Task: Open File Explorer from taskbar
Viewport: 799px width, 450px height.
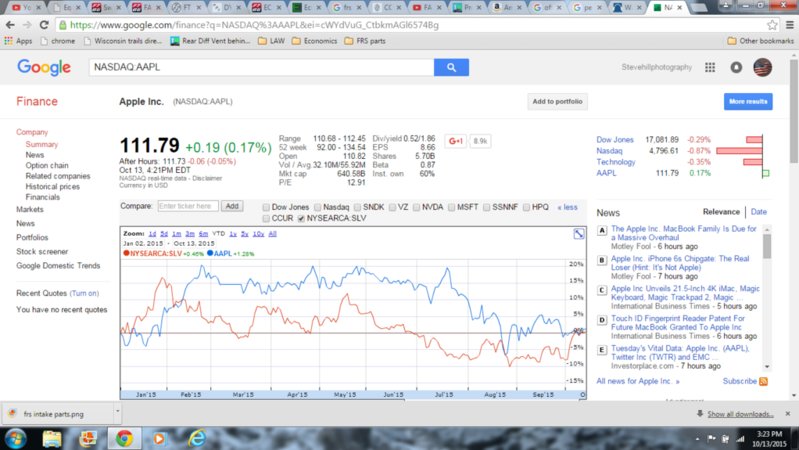Action: [x=52, y=438]
